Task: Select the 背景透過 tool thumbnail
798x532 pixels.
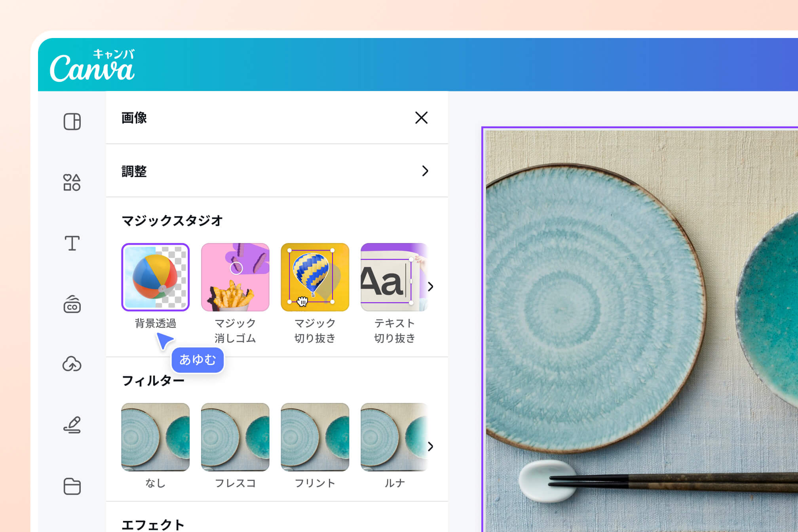Action: (x=156, y=277)
